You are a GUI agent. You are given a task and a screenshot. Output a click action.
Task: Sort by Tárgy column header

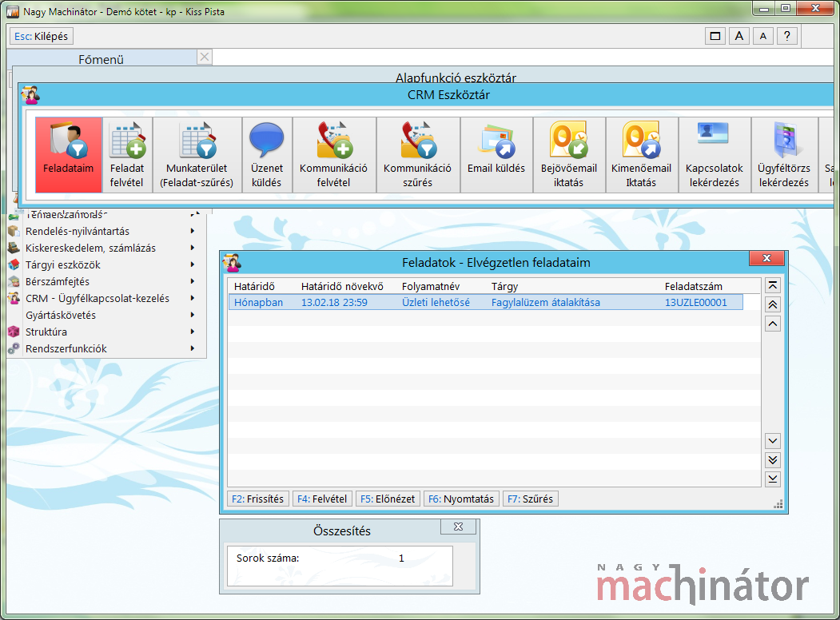(x=504, y=287)
